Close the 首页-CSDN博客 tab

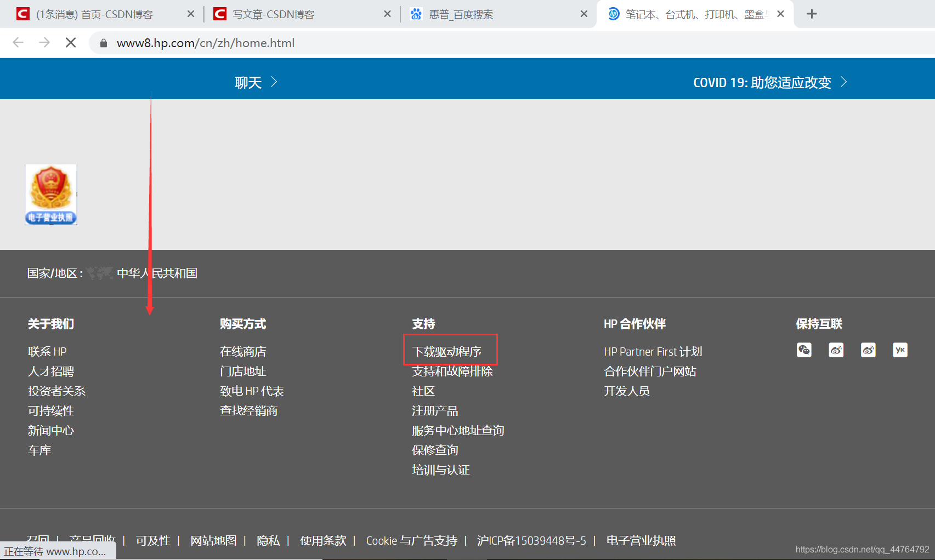tap(191, 14)
